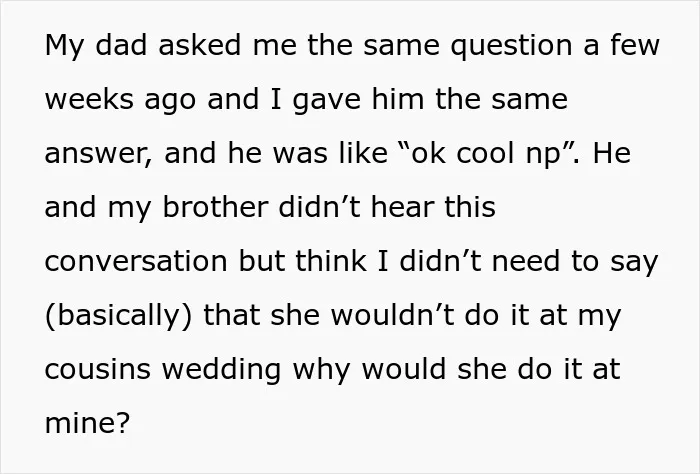Click the word "weeks" starting line two
This screenshot has height=474, width=700.
tap(89, 99)
